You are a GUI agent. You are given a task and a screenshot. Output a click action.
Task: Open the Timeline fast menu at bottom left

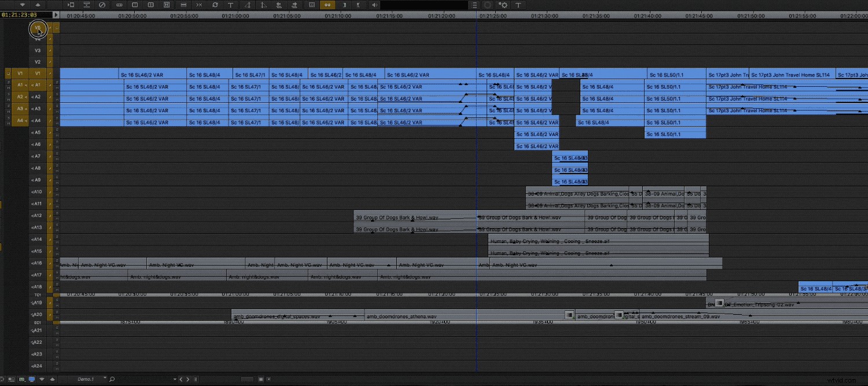3,379
